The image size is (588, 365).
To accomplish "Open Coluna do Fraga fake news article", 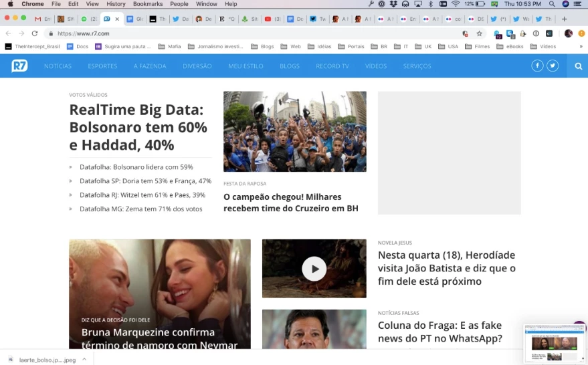I will click(x=439, y=332).
